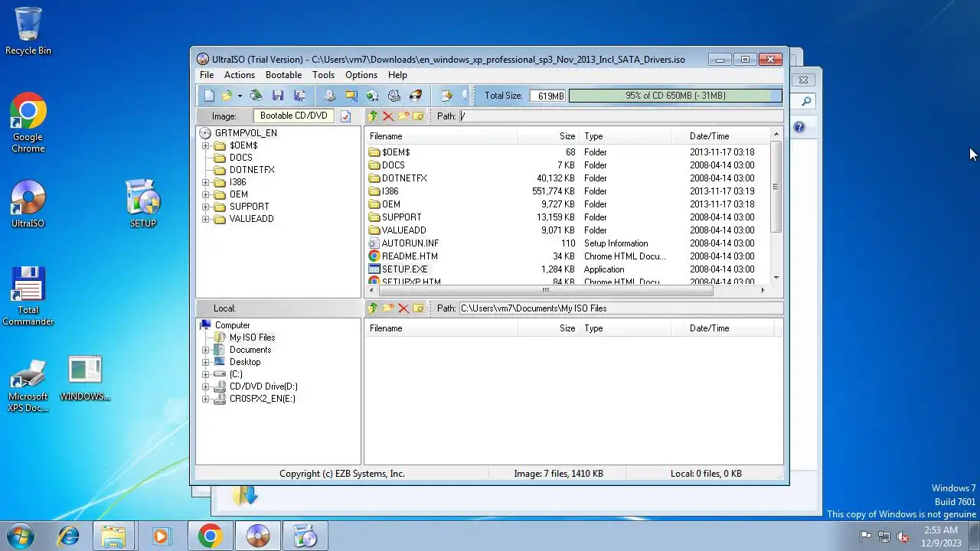Viewport: 980px width, 551px height.
Task: Click the 95% of CD 650MB capacity bar
Action: [x=675, y=96]
